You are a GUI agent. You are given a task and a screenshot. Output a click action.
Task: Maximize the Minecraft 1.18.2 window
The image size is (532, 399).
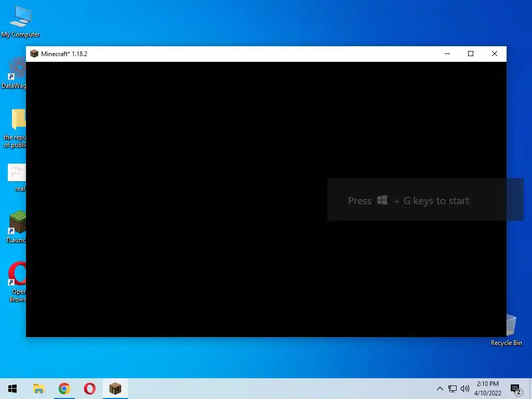[471, 54]
